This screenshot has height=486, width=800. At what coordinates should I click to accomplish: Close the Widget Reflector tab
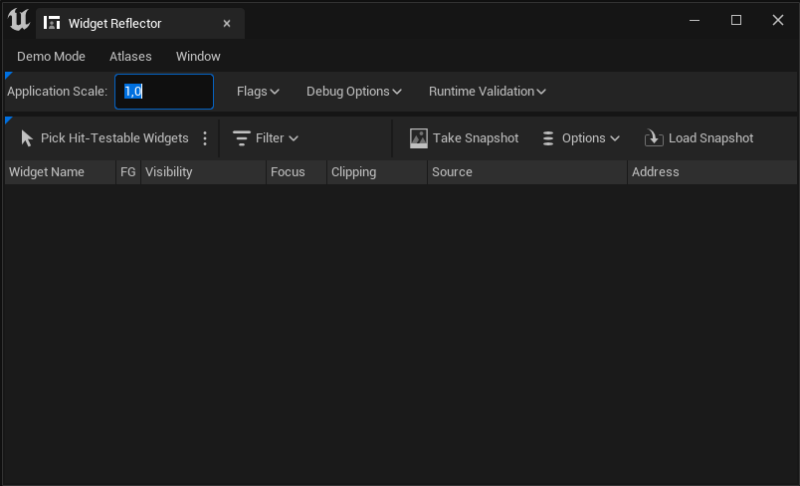[227, 23]
